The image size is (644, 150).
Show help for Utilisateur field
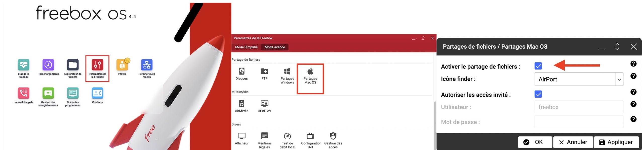coord(633,104)
